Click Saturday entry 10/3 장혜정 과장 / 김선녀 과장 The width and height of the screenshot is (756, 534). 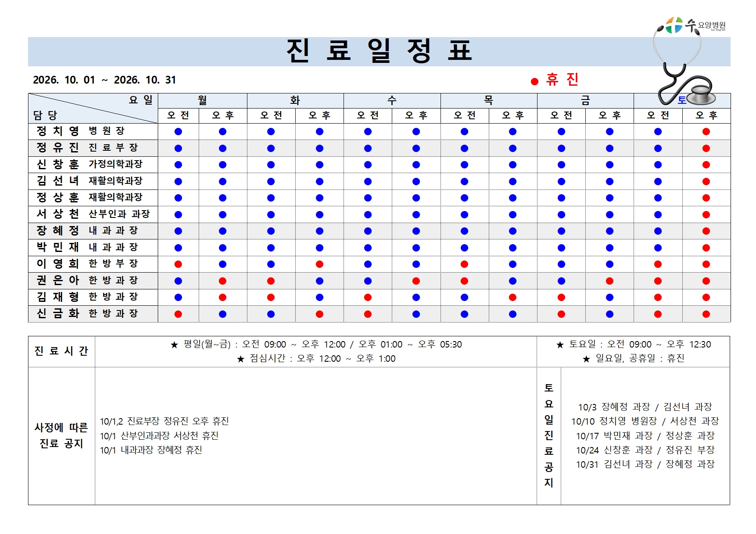click(x=645, y=407)
